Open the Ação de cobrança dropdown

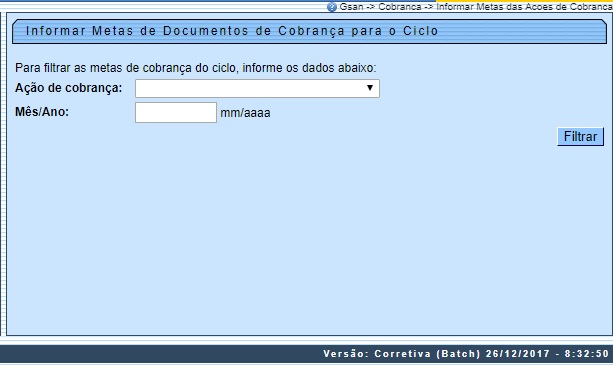[x=257, y=88]
